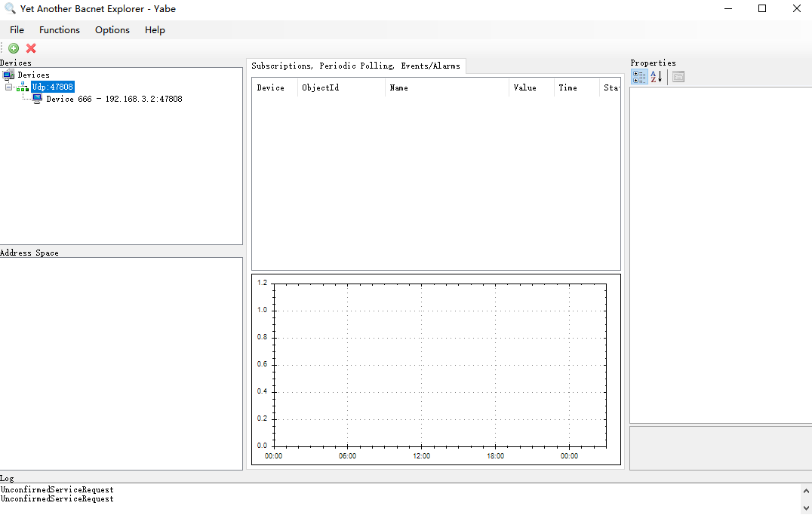This screenshot has width=812, height=515.
Task: Close the Yabe window
Action: (x=796, y=9)
